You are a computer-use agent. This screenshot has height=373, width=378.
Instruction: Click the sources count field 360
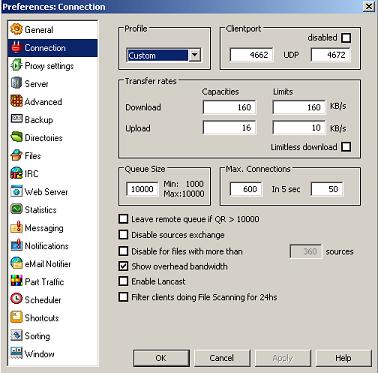[306, 251]
